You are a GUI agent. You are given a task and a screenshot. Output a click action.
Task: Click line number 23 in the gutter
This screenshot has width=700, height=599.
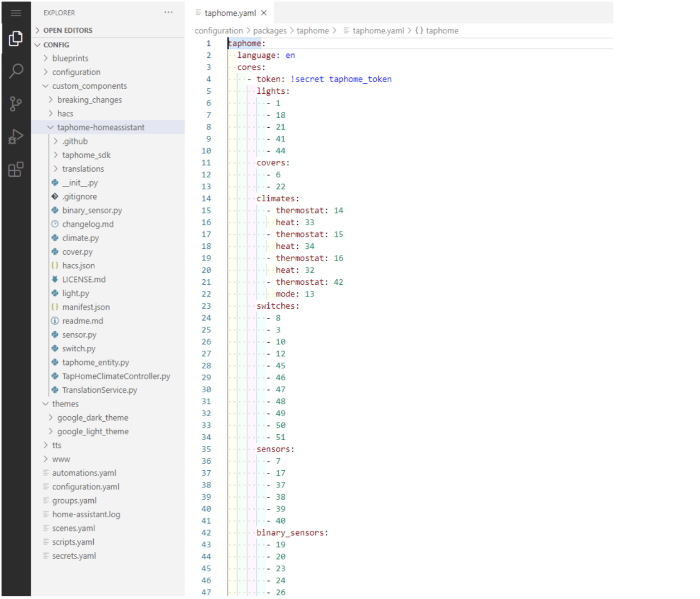[x=206, y=306]
